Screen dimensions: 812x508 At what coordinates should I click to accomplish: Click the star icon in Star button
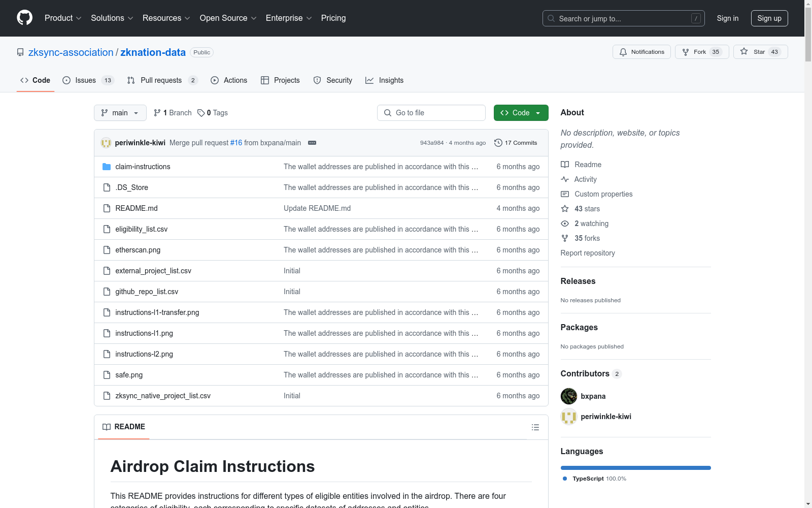[744, 51]
